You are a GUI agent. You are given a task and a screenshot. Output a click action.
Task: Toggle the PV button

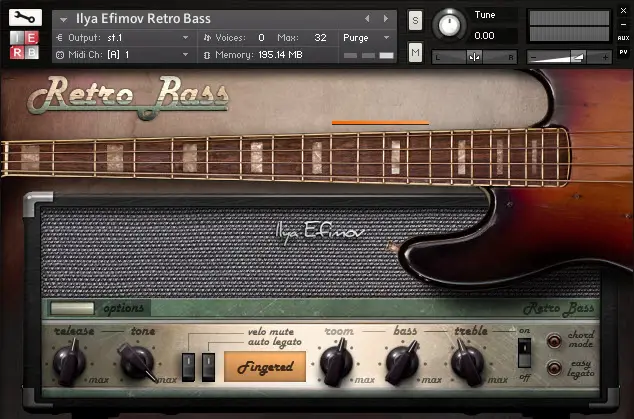tap(623, 52)
